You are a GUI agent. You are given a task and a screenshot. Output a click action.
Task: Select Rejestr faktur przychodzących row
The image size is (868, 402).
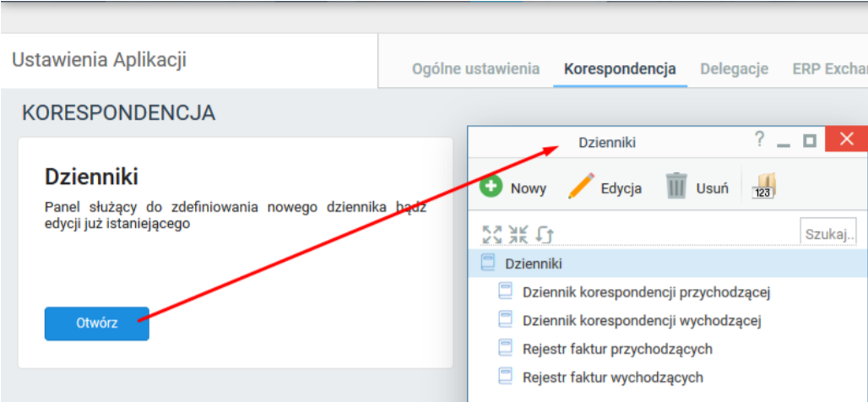tap(668, 349)
